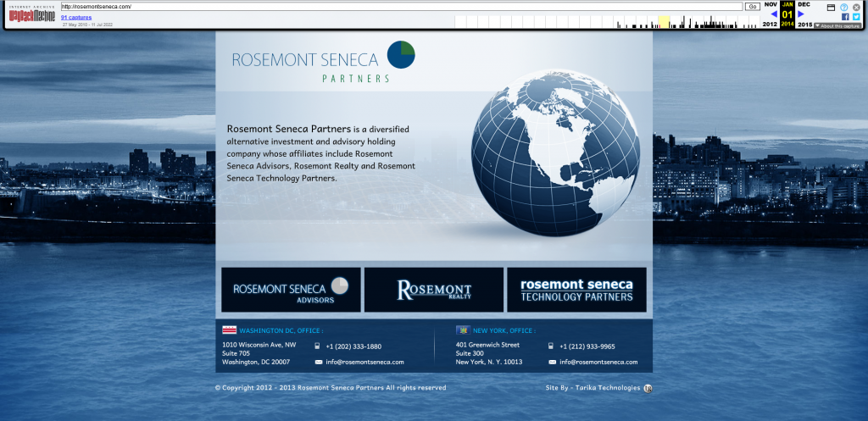Go to next capture with right arrow
This screenshot has height=421, width=868.
click(800, 14)
